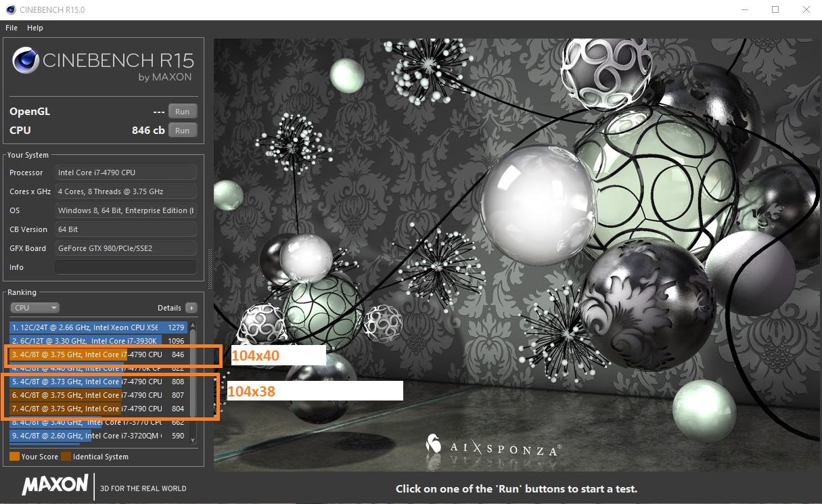This screenshot has width=822, height=504.
Task: Click the ranking list vertical scrollbar
Action: click(x=193, y=382)
